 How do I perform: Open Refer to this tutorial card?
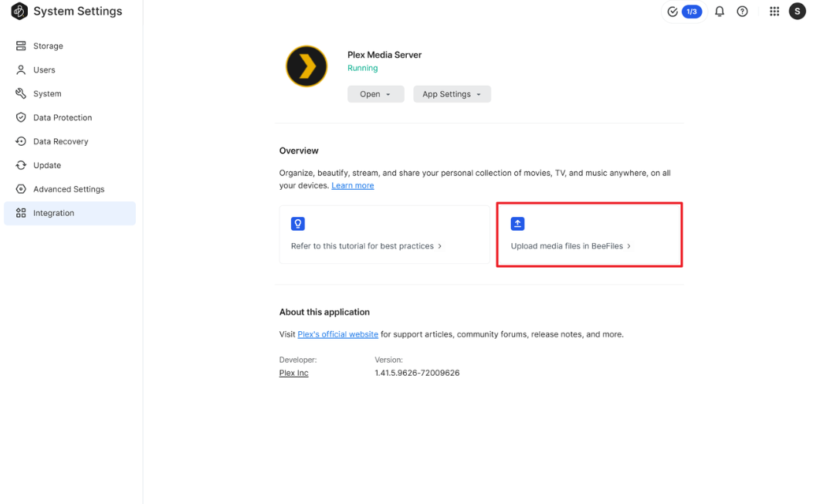point(384,235)
